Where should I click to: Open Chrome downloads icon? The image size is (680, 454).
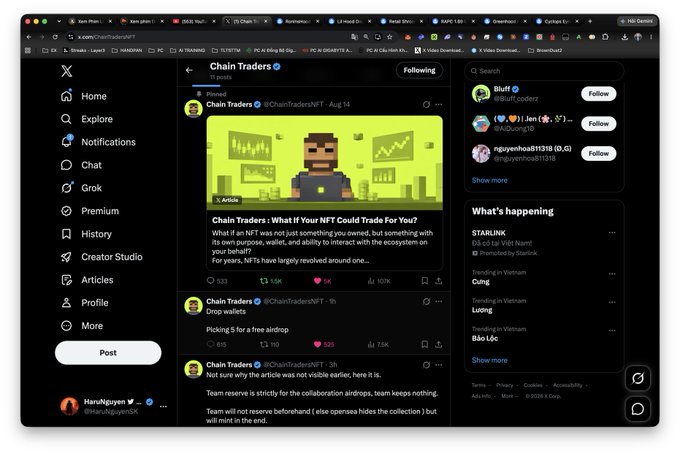624,37
